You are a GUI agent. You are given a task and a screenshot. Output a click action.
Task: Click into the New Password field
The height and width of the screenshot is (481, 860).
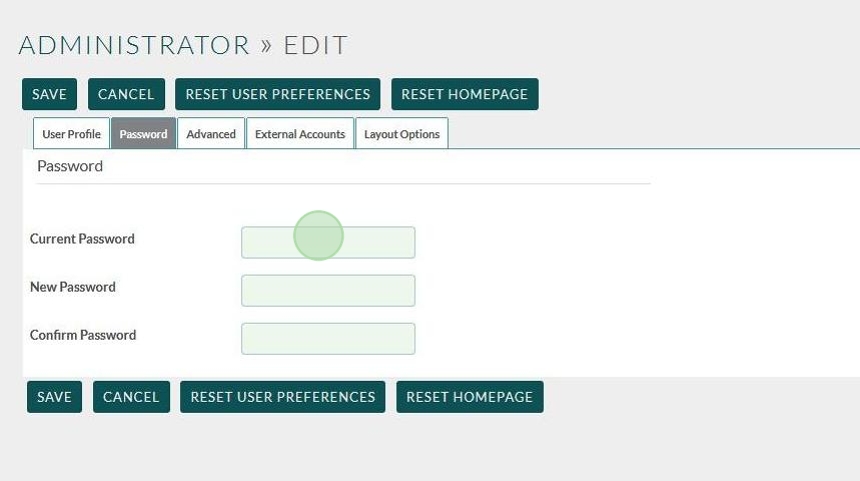[x=328, y=291]
